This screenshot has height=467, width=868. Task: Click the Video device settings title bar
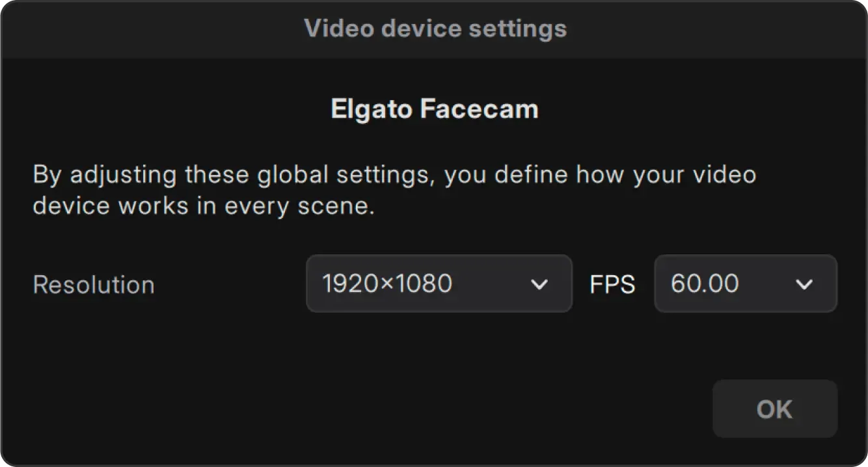click(x=434, y=29)
